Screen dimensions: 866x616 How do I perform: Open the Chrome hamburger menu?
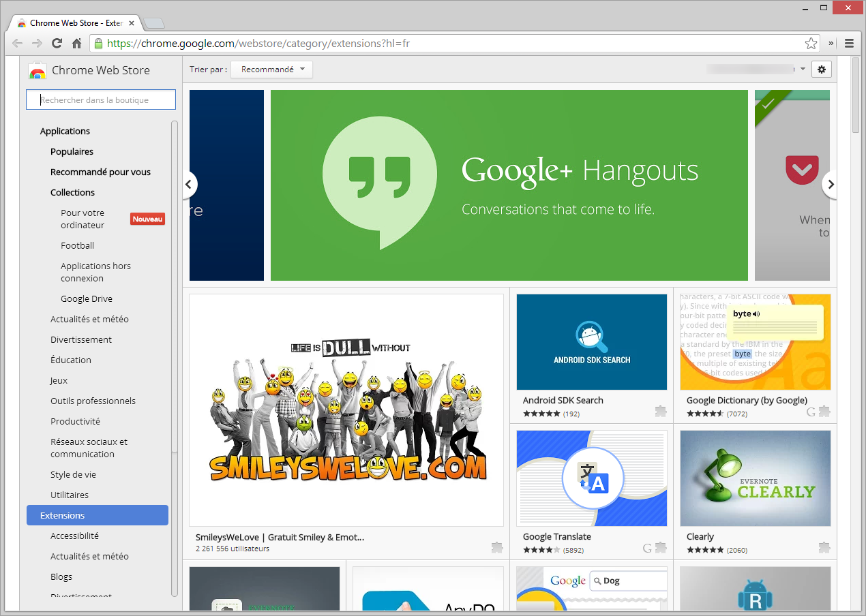850,44
